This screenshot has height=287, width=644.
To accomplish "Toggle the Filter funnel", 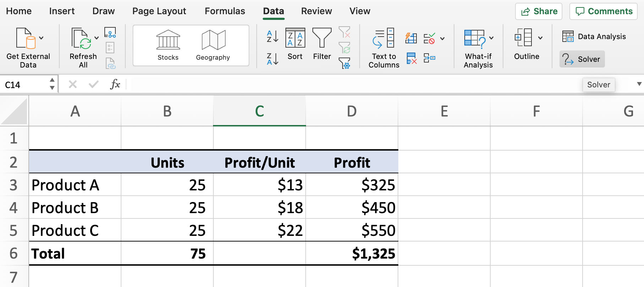I will [x=322, y=44].
